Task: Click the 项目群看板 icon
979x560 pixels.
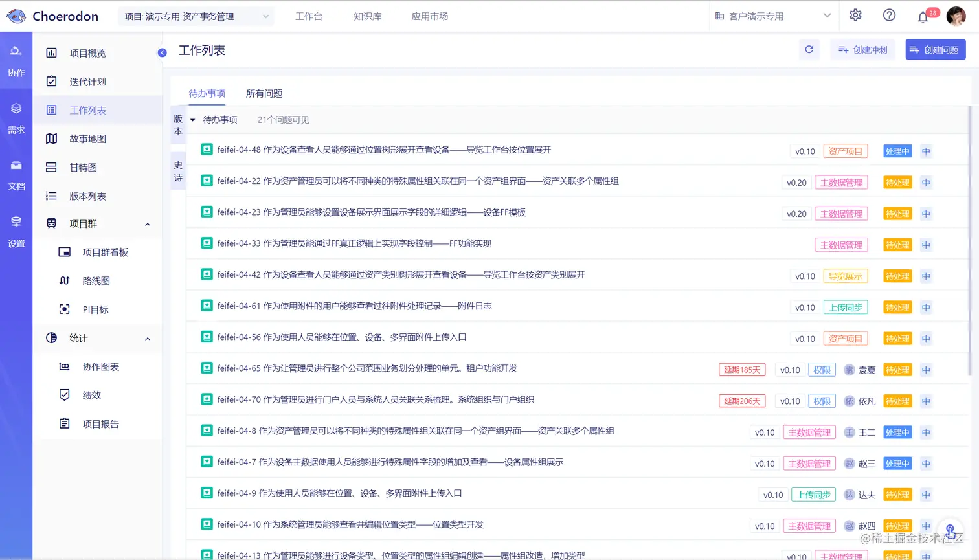Action: [x=65, y=252]
